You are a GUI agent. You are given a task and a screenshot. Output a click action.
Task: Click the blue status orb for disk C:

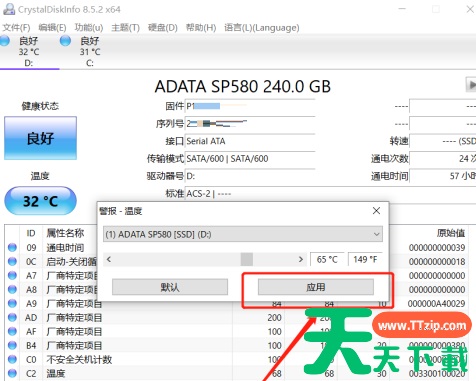[x=65, y=41]
